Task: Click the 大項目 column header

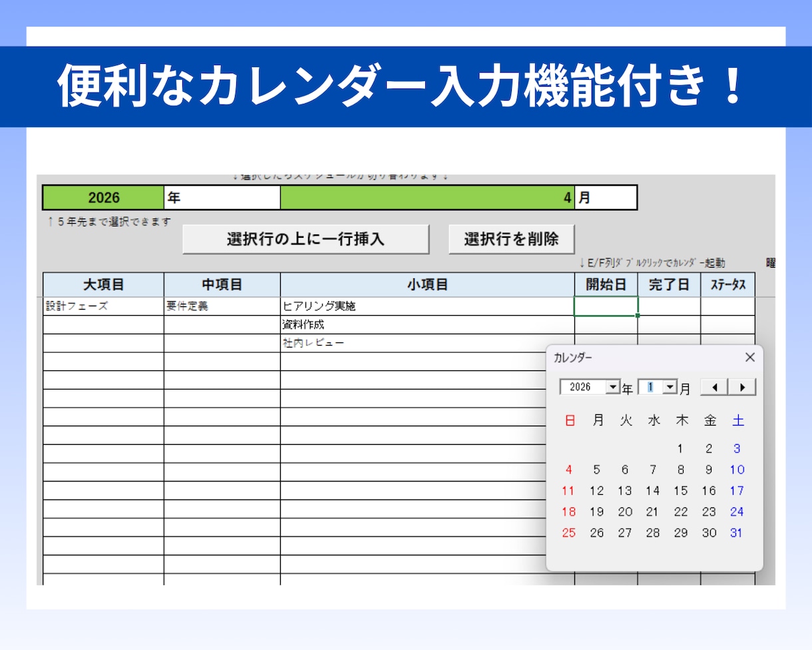Action: 103,285
